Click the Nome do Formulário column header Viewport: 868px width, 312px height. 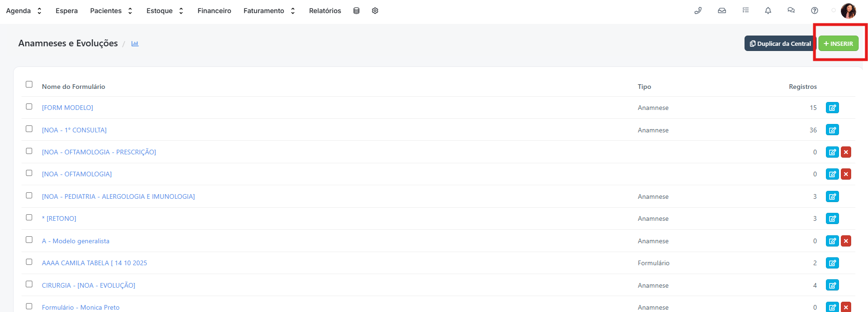[73, 87]
